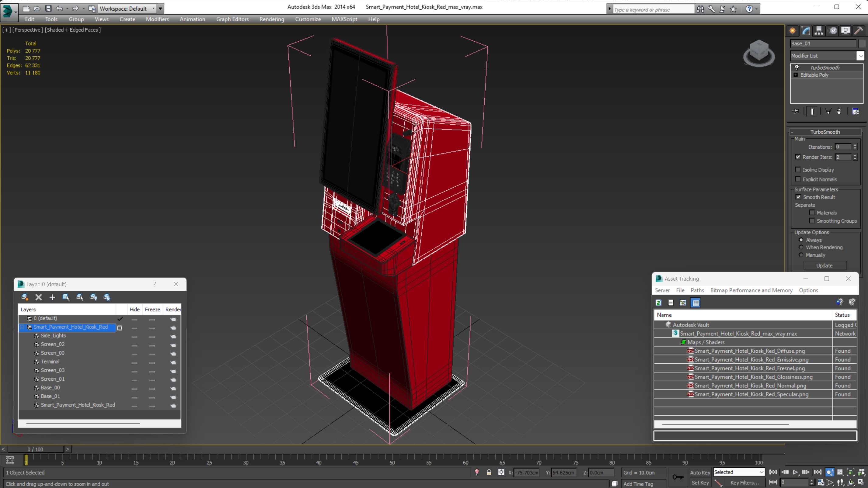Expand the Editable Poly modifier entry

point(796,75)
